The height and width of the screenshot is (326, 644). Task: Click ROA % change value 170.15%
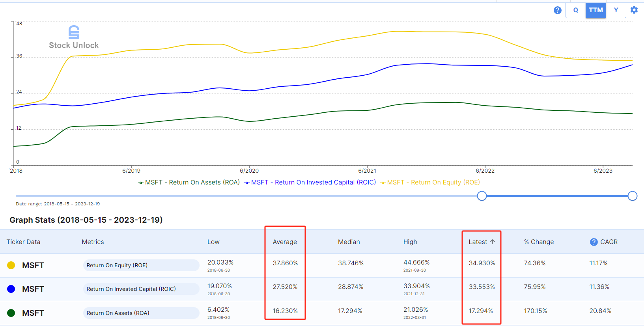536,311
